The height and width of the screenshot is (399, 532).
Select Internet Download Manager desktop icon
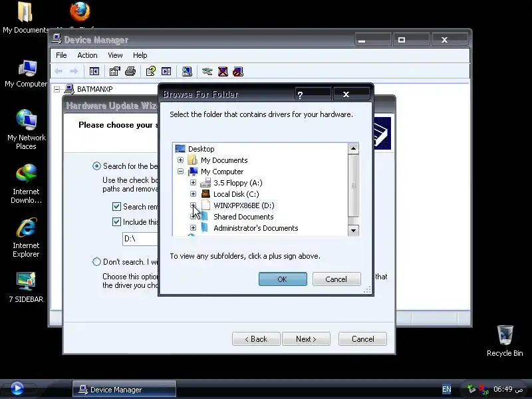coord(26,184)
